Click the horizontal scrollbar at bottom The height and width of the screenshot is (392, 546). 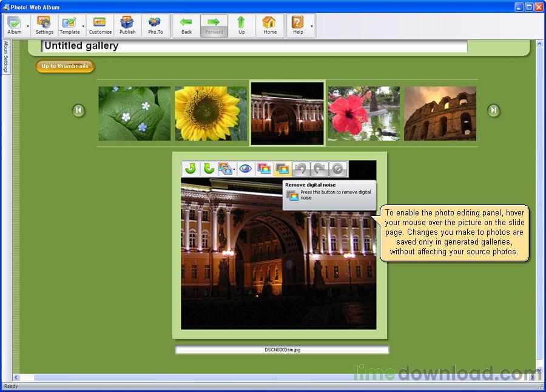pos(273,377)
